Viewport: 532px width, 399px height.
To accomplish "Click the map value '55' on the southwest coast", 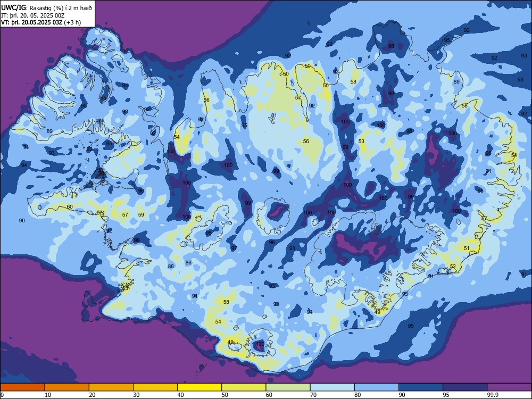I will [x=125, y=288].
